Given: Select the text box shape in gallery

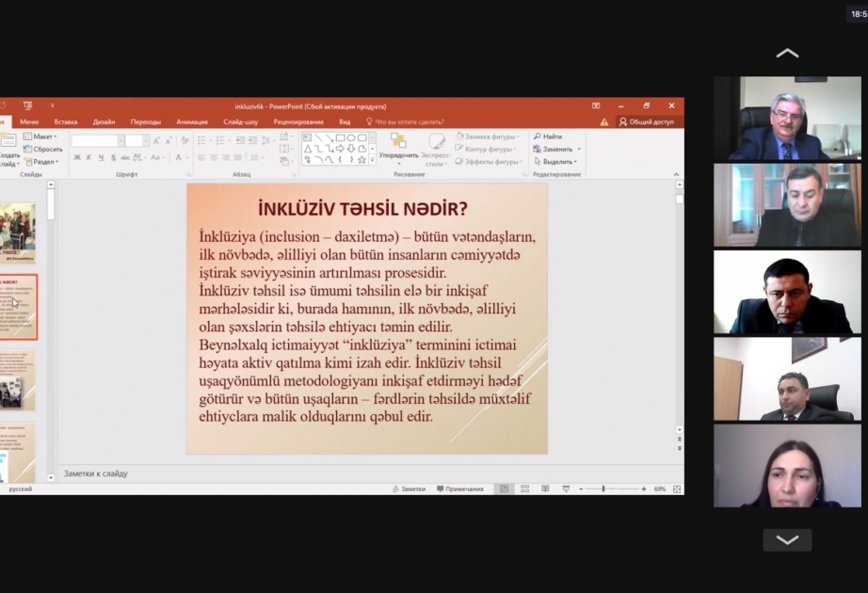Looking at the screenshot, I should tap(308, 137).
